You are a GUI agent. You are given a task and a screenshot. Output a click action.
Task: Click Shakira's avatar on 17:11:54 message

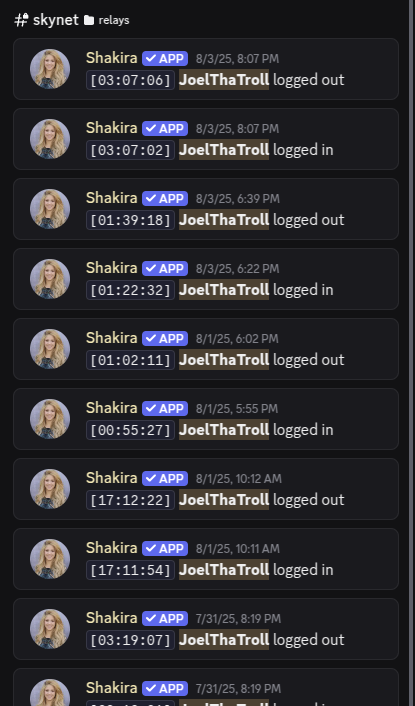point(50,559)
